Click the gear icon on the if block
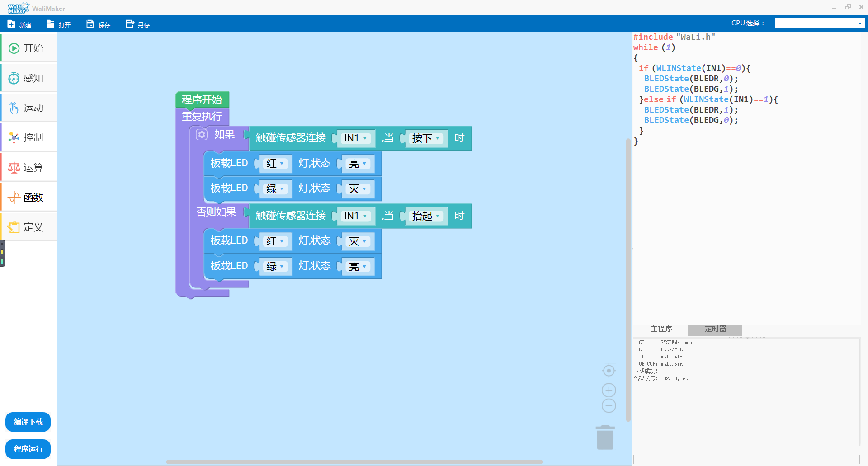This screenshot has width=868, height=466. (202, 135)
